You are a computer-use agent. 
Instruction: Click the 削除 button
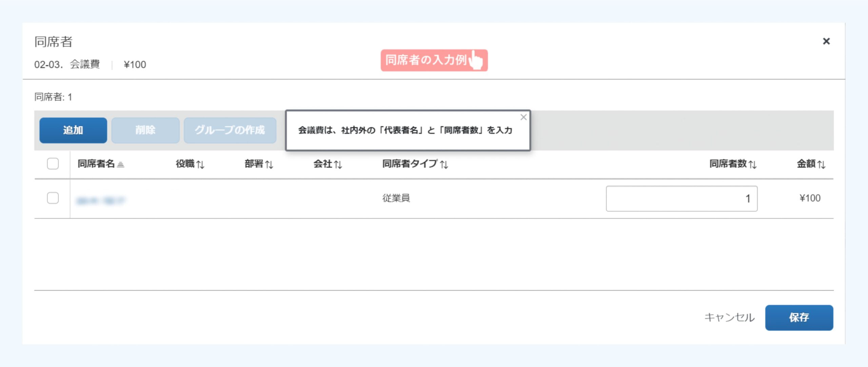[145, 130]
